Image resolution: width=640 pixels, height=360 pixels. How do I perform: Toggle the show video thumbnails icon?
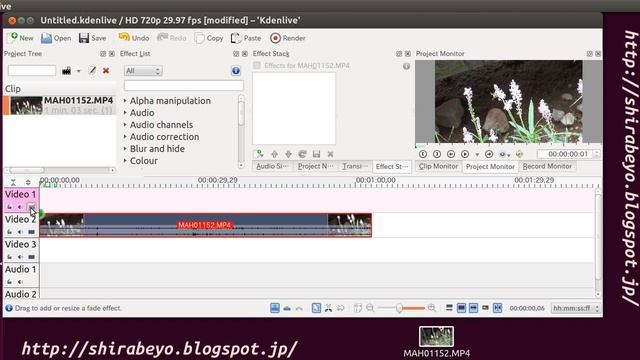coord(461,308)
